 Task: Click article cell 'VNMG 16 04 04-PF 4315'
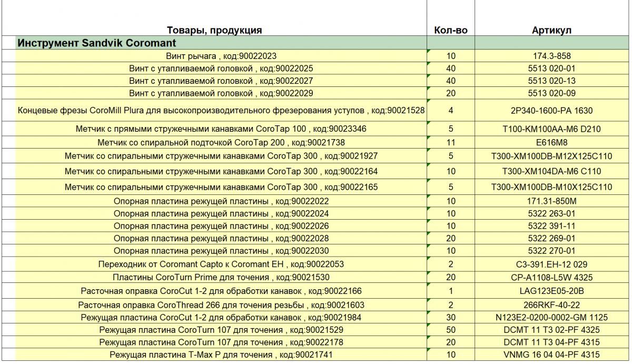(552, 355)
